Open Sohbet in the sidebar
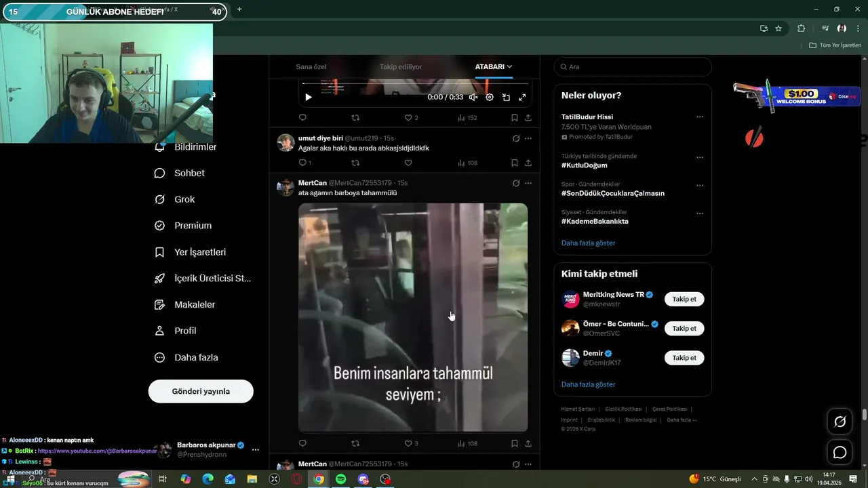This screenshot has height=488, width=868. point(180,173)
